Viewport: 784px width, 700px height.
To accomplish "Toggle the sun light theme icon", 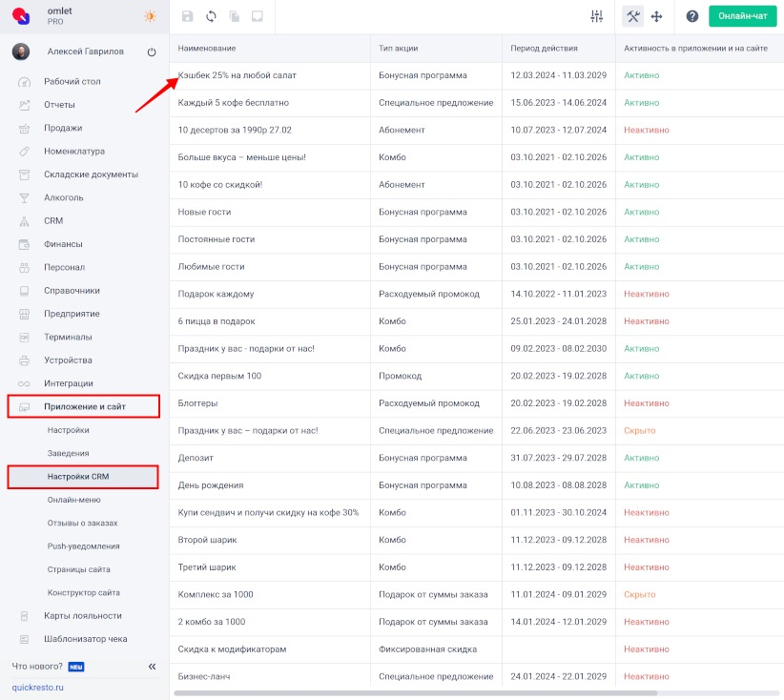I will coord(150,16).
